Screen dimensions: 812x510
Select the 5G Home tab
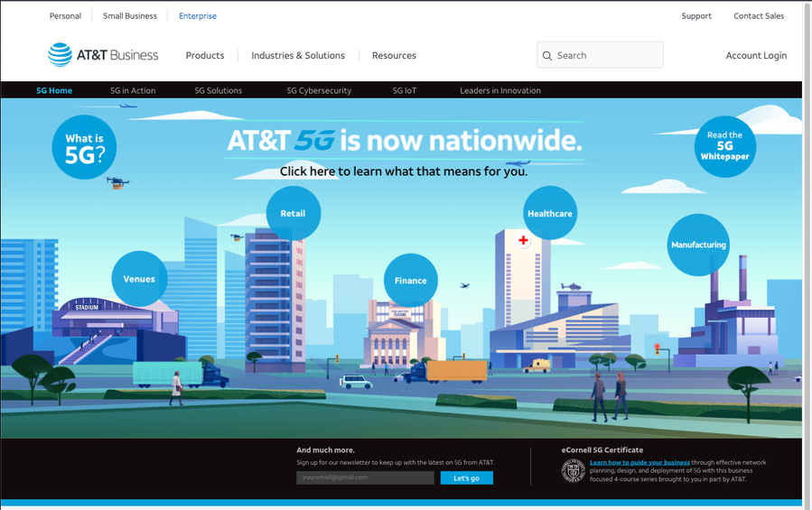point(54,90)
